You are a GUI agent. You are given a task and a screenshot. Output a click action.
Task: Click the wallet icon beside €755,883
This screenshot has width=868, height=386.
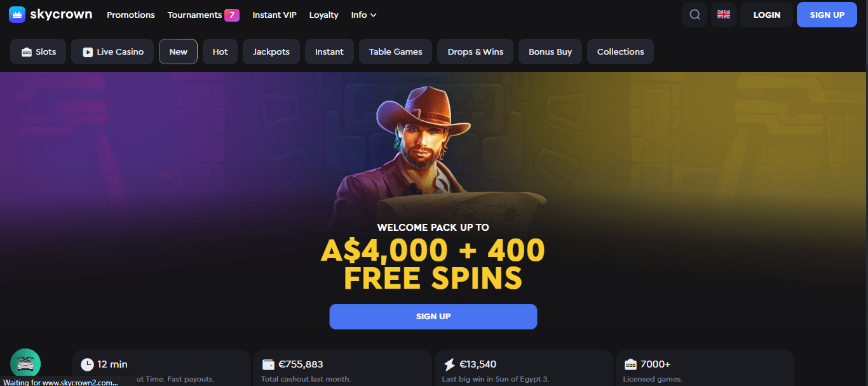coord(268,364)
